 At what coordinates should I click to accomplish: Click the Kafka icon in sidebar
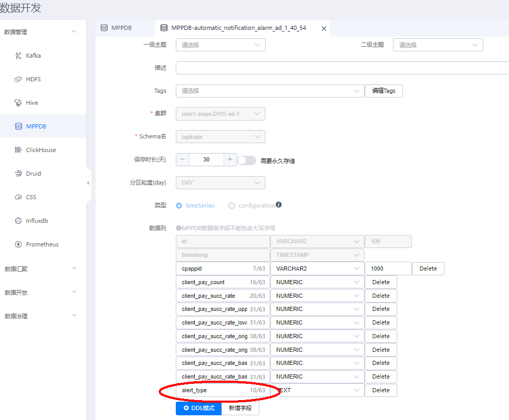point(18,56)
